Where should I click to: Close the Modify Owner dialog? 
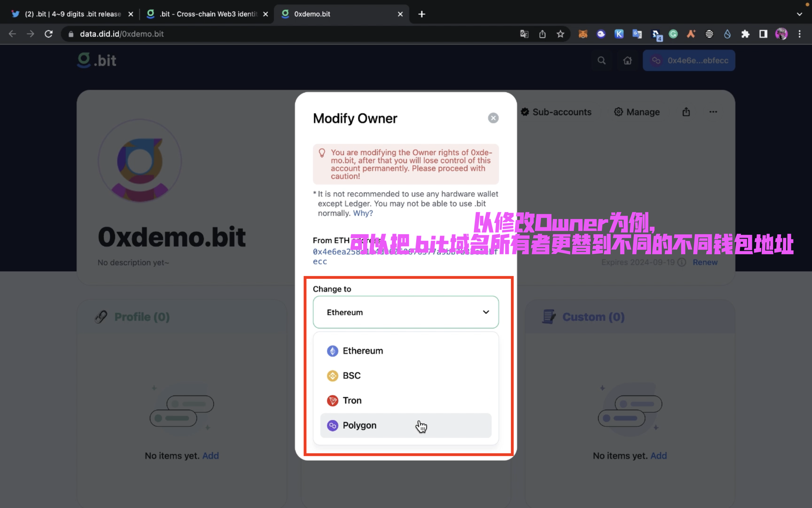[x=493, y=118]
